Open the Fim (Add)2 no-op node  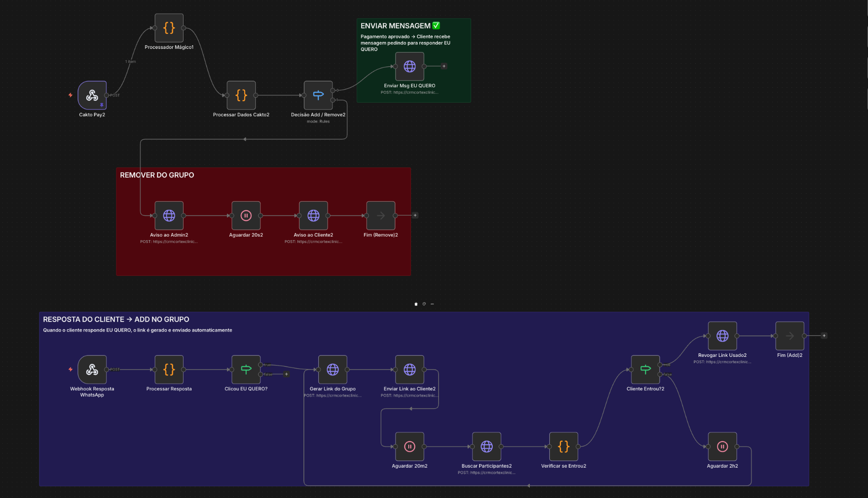click(x=790, y=336)
